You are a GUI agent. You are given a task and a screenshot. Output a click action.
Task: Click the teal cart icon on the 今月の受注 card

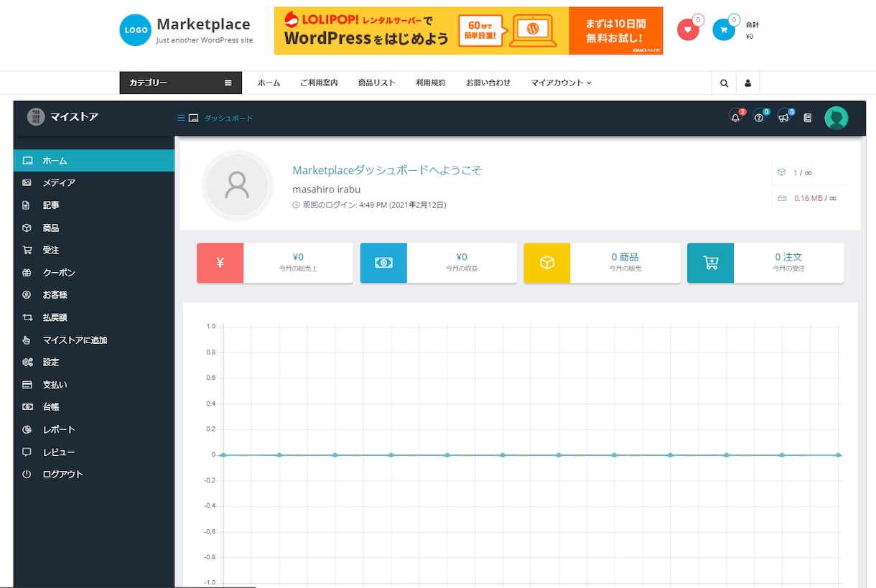[711, 263]
